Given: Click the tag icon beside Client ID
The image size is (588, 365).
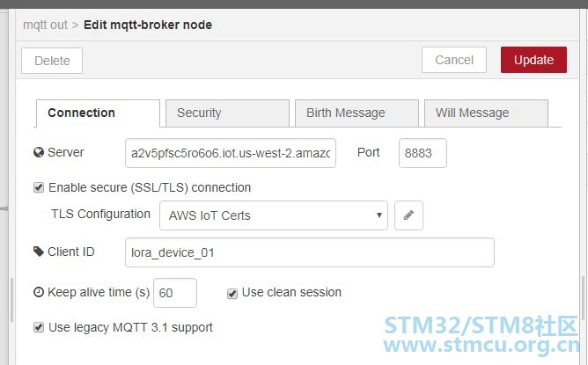Looking at the screenshot, I should pos(39,252).
